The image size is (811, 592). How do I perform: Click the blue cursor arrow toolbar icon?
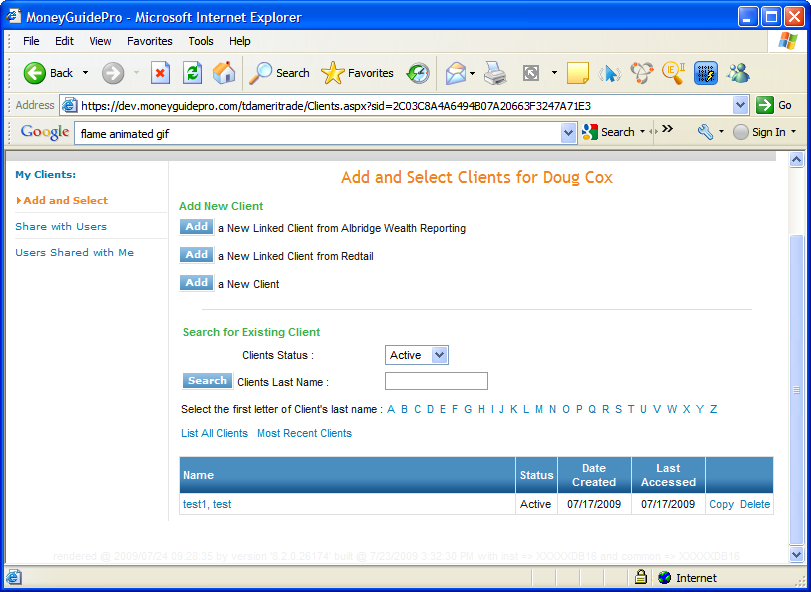pyautogui.click(x=610, y=73)
